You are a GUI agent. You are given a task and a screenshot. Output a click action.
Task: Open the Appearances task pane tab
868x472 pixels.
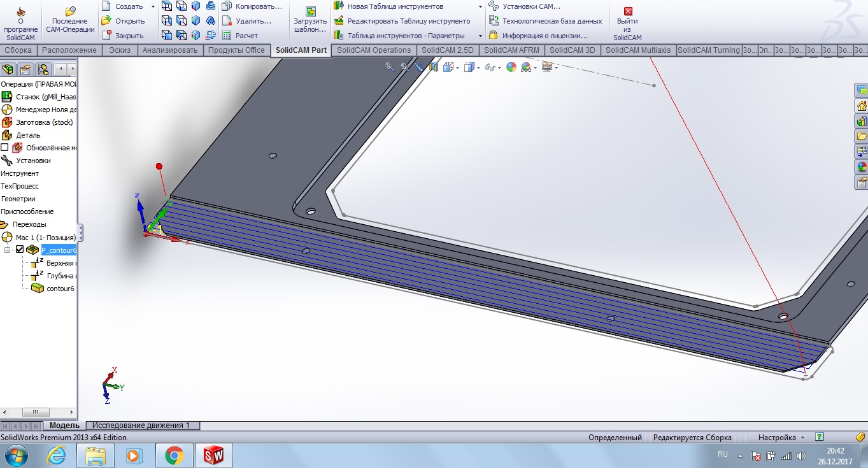(x=862, y=167)
